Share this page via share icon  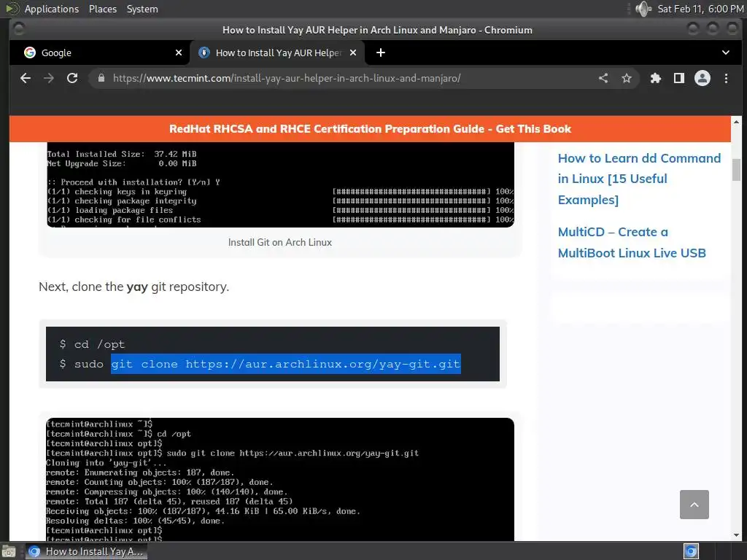pos(603,78)
